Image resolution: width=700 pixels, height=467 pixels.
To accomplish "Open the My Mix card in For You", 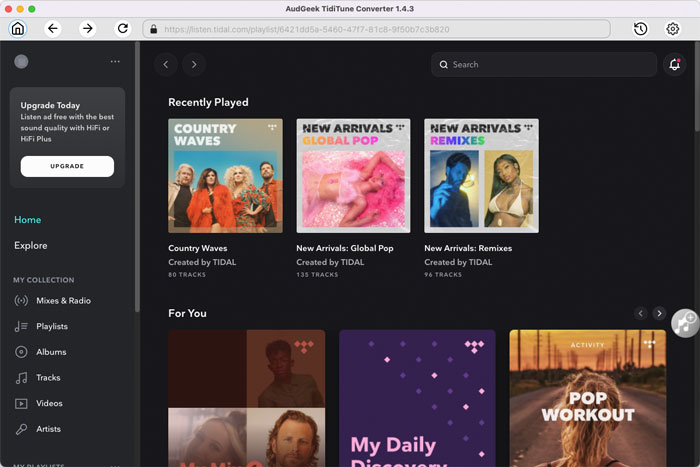I will tap(246, 398).
